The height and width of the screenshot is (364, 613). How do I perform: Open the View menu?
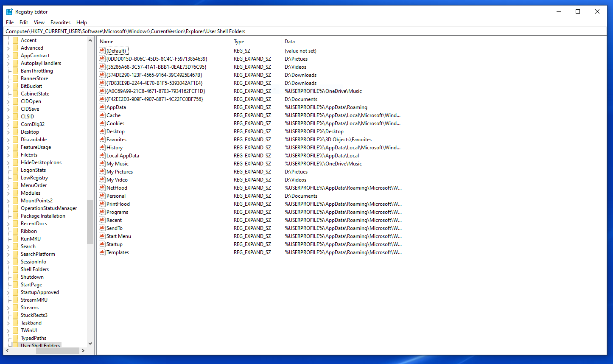click(x=39, y=22)
